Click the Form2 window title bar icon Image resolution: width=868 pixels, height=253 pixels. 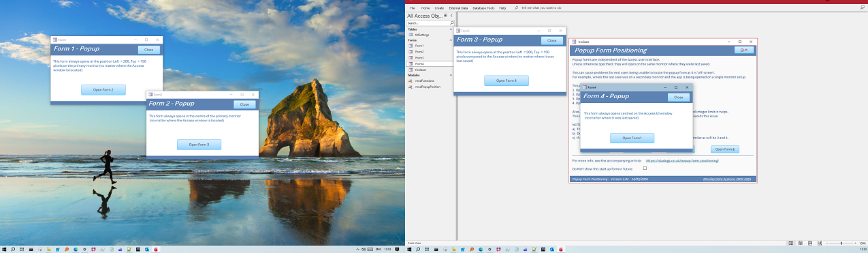(x=150, y=94)
